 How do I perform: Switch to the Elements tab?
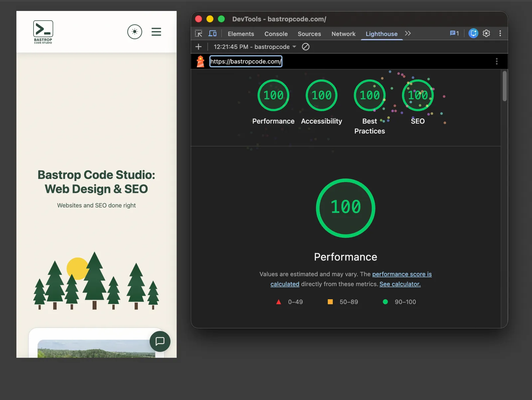pyautogui.click(x=241, y=34)
